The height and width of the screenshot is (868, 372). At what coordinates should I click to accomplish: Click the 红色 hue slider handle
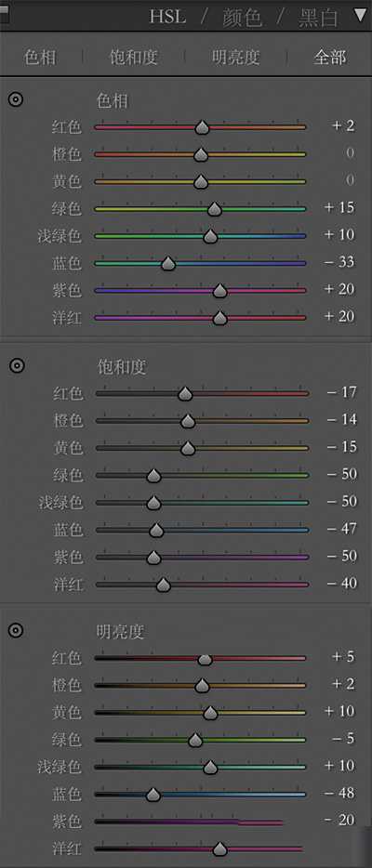(203, 128)
